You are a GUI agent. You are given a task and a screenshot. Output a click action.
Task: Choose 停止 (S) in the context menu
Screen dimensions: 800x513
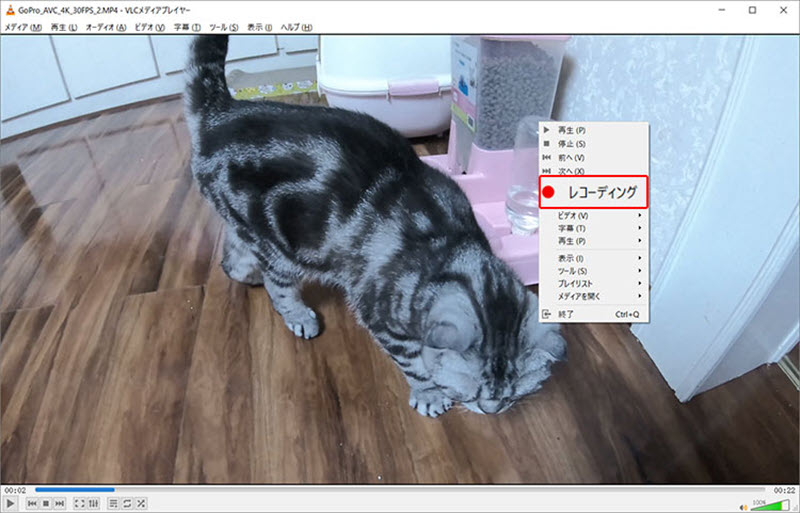[x=594, y=144]
